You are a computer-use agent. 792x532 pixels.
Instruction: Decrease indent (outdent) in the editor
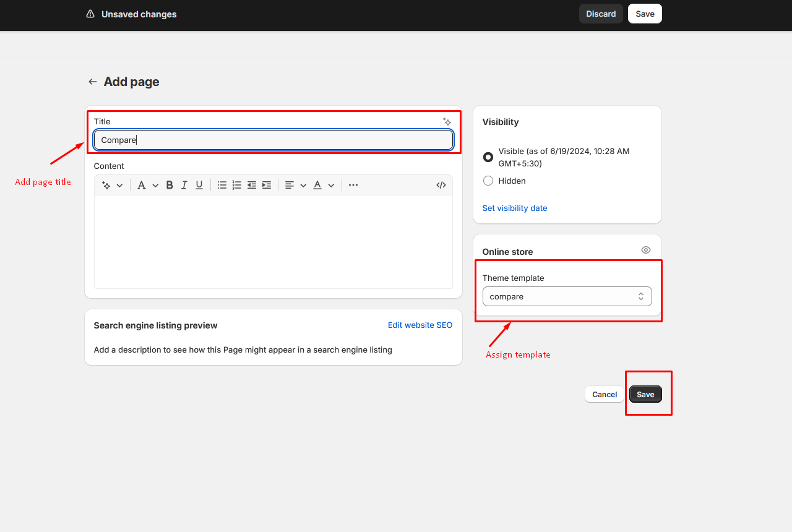(252, 185)
